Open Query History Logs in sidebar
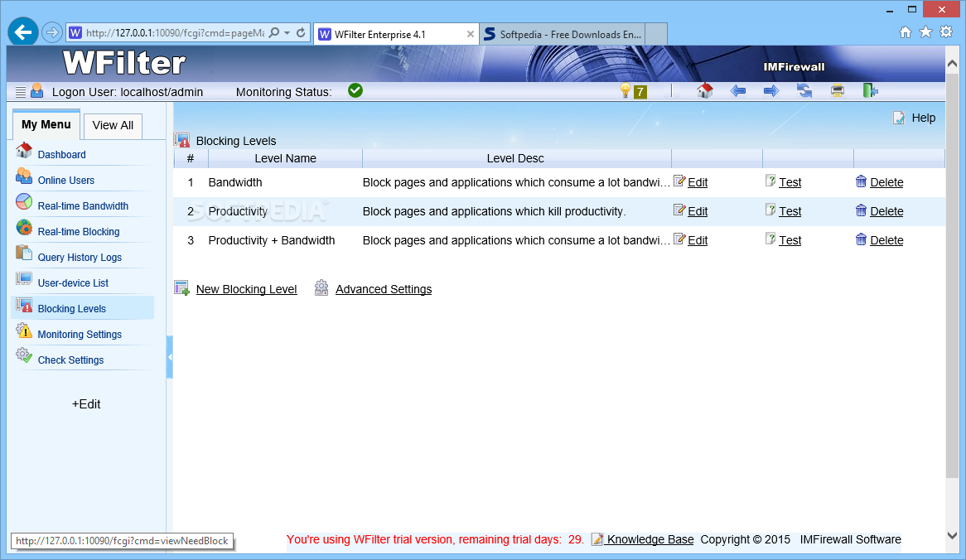Image resolution: width=966 pixels, height=560 pixels. (80, 258)
